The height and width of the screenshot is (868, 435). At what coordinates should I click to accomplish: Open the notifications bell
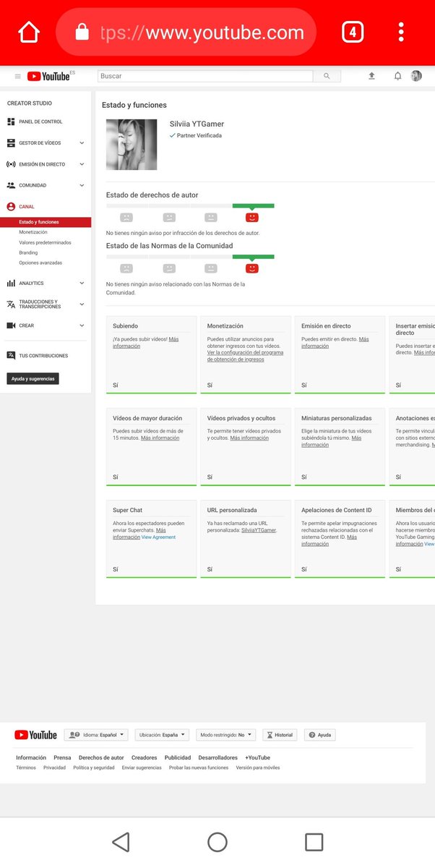397,76
